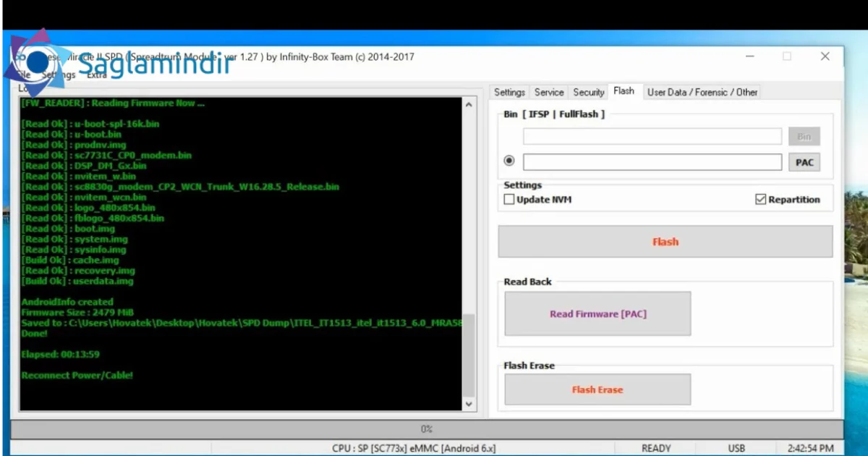Click the log scrollbar thumb

tap(469, 354)
